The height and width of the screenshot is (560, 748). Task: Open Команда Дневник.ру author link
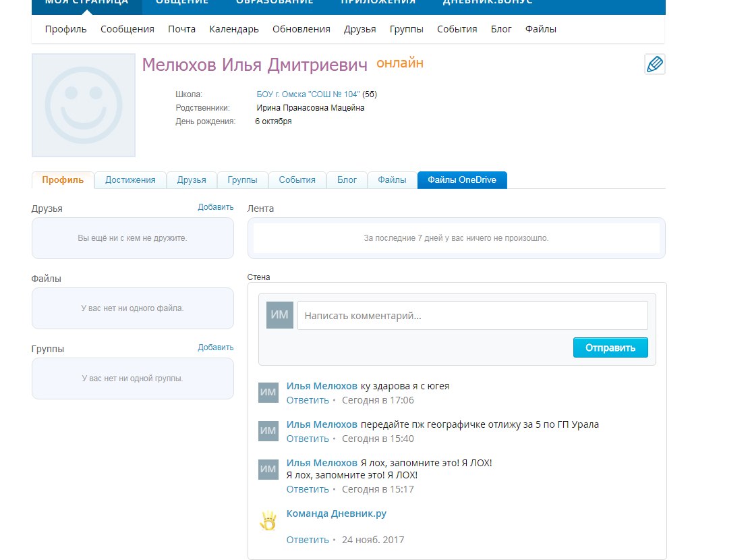[336, 513]
